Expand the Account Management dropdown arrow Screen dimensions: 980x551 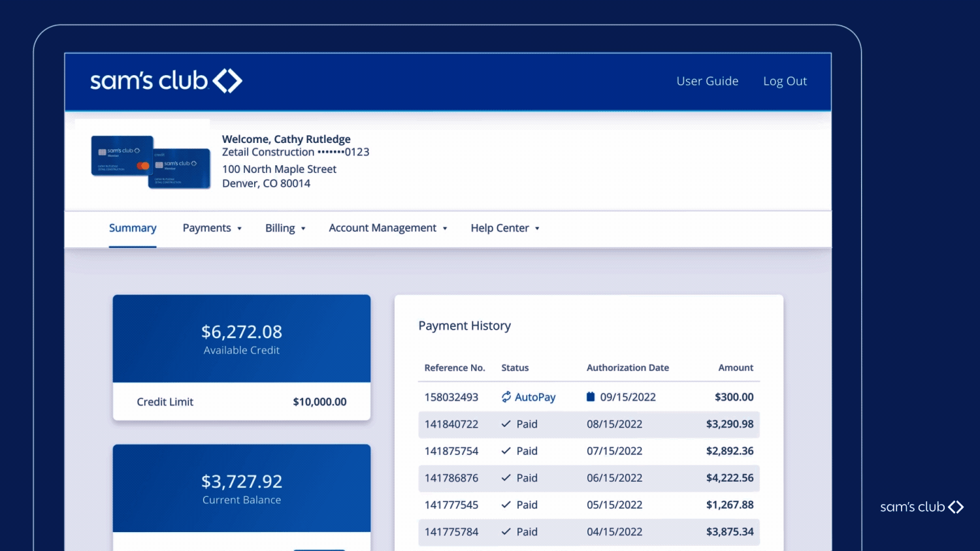coord(445,228)
